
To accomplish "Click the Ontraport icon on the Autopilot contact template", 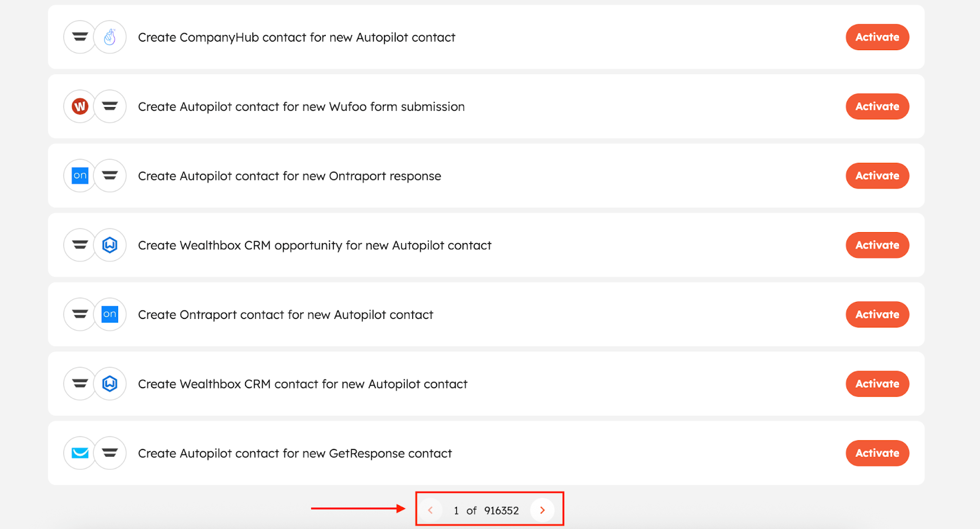I will (110, 314).
